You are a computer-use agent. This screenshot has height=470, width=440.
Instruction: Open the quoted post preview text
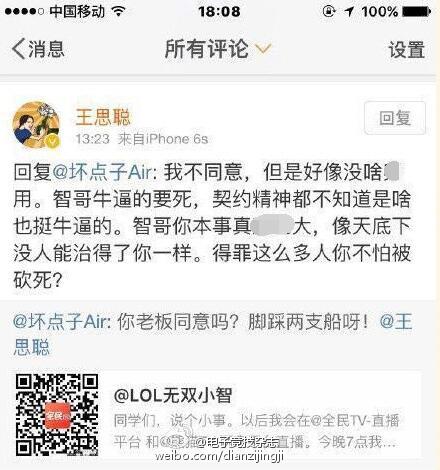point(256,431)
